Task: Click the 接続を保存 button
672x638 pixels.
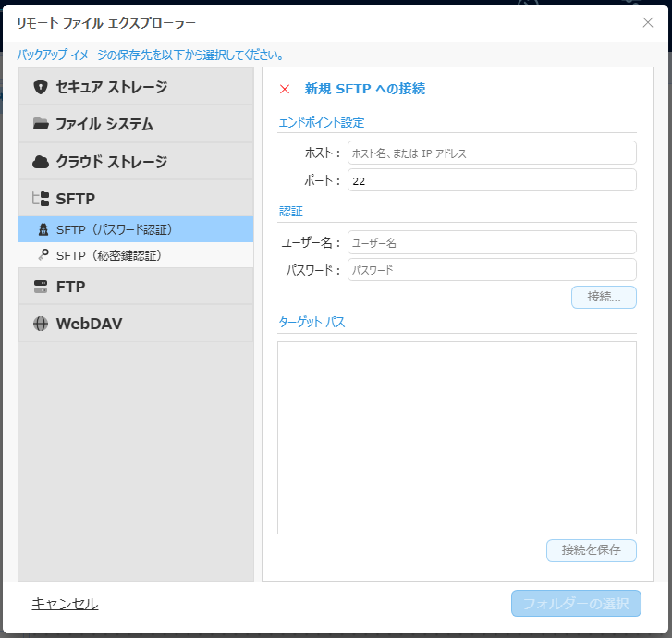Action: click(591, 550)
